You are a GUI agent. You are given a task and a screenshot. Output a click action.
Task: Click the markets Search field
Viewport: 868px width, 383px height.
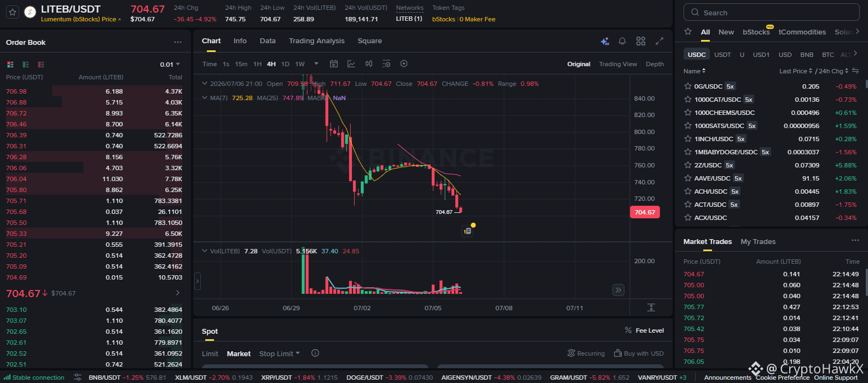click(x=772, y=13)
